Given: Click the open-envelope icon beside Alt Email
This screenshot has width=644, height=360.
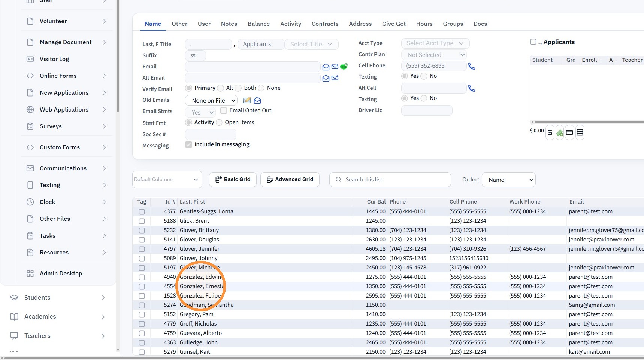Looking at the screenshot, I should coord(326,78).
